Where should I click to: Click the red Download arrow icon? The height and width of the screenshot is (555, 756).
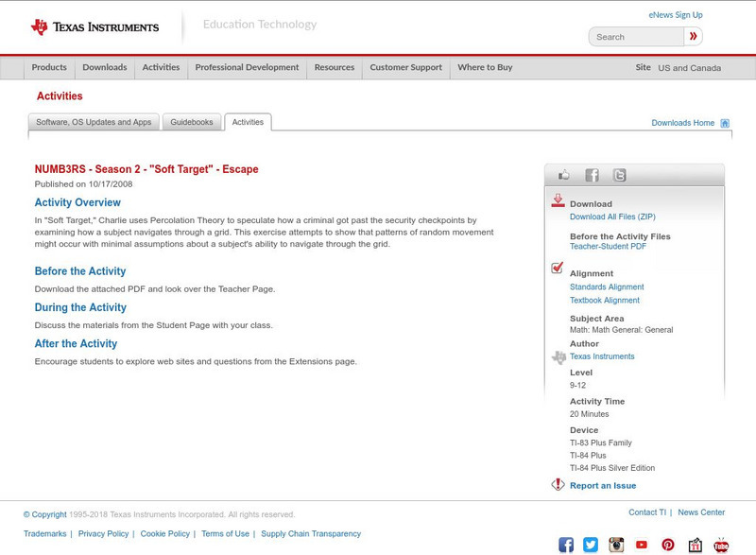[x=558, y=200]
